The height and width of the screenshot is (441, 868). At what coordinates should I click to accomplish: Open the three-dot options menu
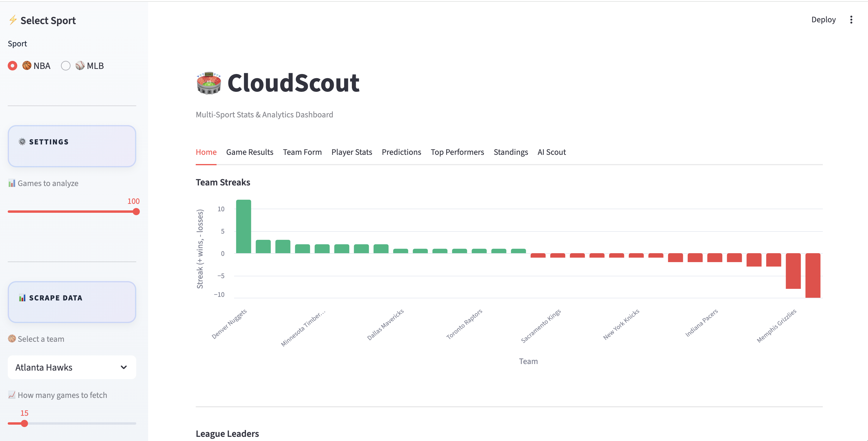[x=851, y=20]
